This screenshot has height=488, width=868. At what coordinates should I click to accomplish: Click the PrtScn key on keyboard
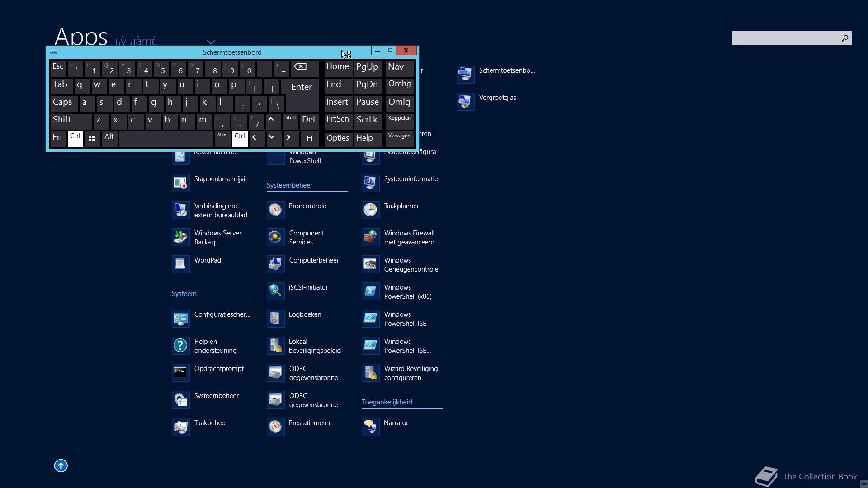coord(338,121)
